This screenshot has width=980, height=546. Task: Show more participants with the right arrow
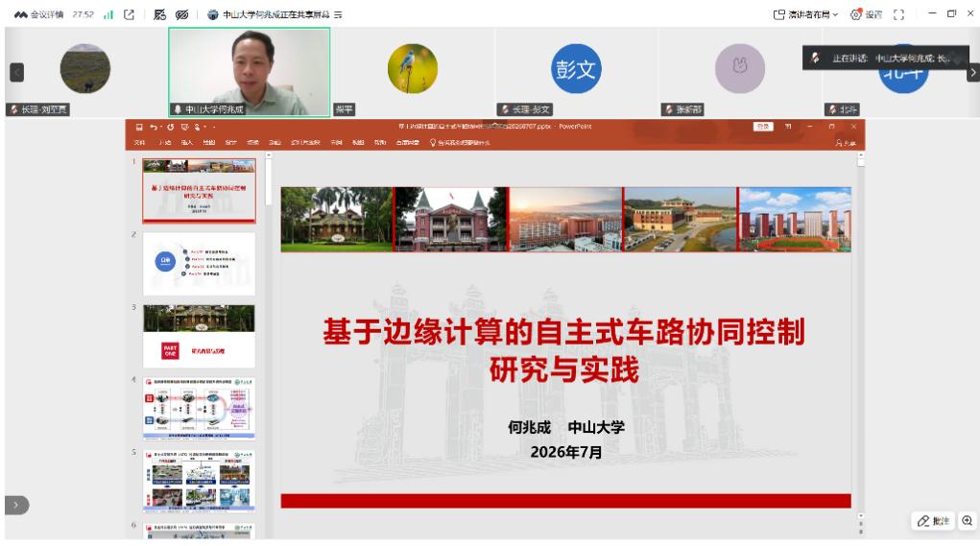point(972,73)
